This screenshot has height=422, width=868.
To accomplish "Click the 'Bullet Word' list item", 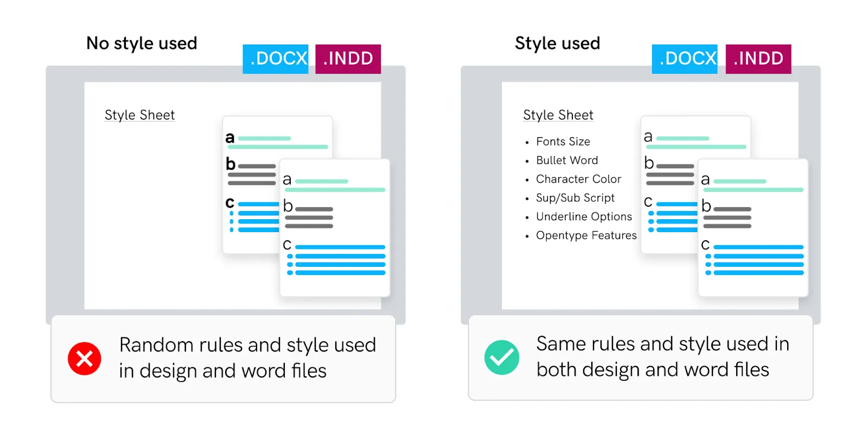I will point(567,161).
